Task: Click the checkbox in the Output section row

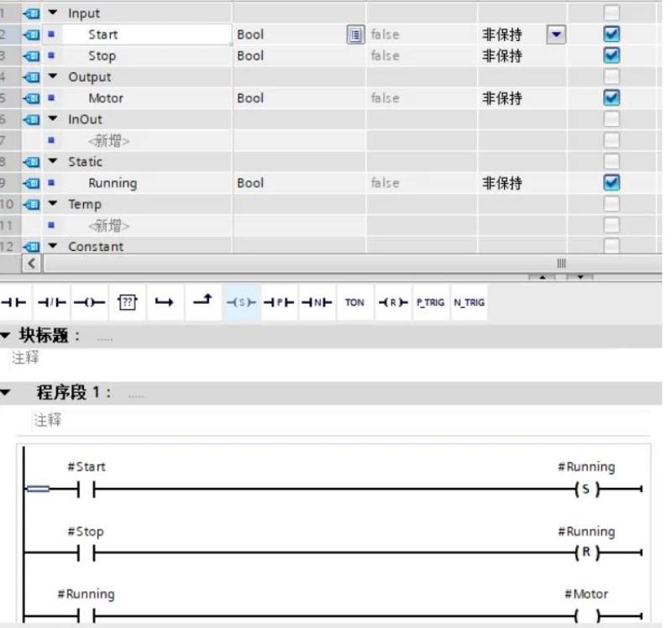Action: (612, 76)
